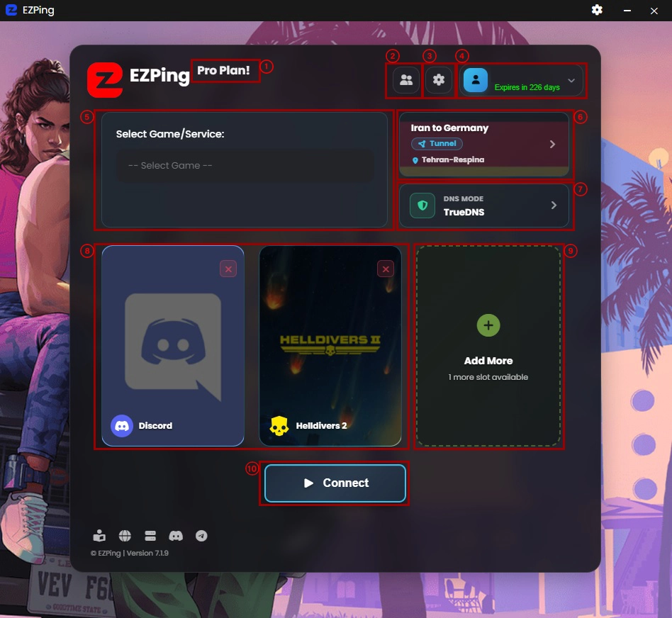Viewport: 672px width, 618px height.
Task: Click Tehran-Respina location label
Action: 452,160
